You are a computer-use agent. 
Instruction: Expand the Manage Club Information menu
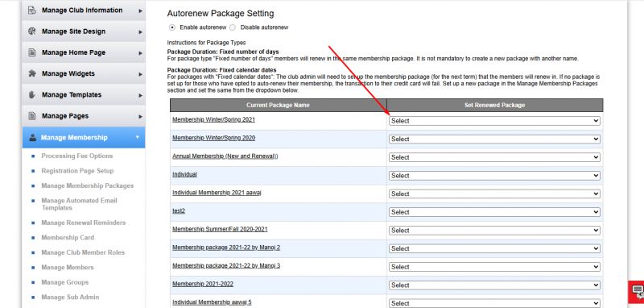(x=140, y=10)
